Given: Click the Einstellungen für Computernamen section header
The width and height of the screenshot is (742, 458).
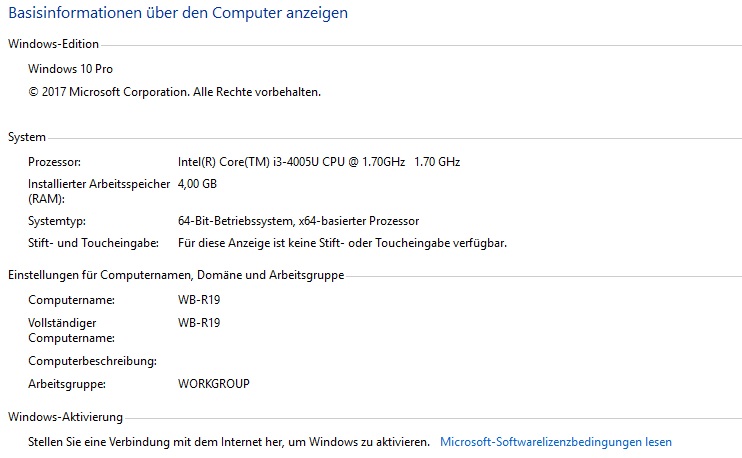Looking at the screenshot, I should tap(175, 274).
